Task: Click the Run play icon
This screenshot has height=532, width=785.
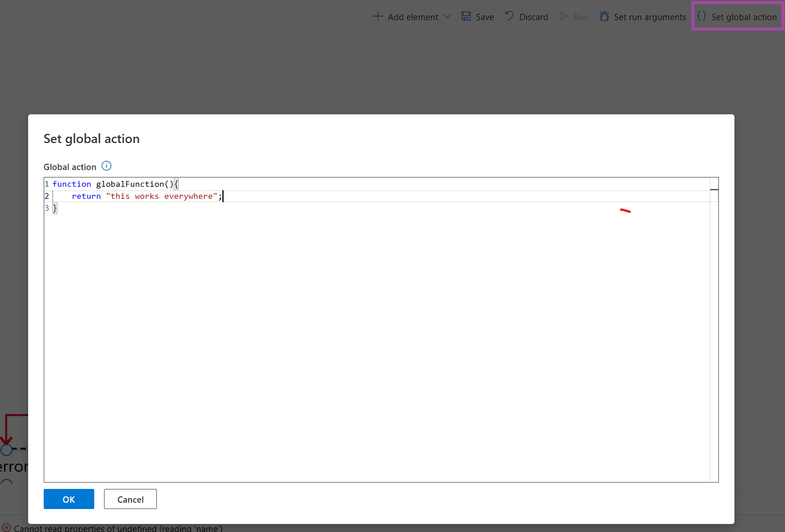Action: 564,16
